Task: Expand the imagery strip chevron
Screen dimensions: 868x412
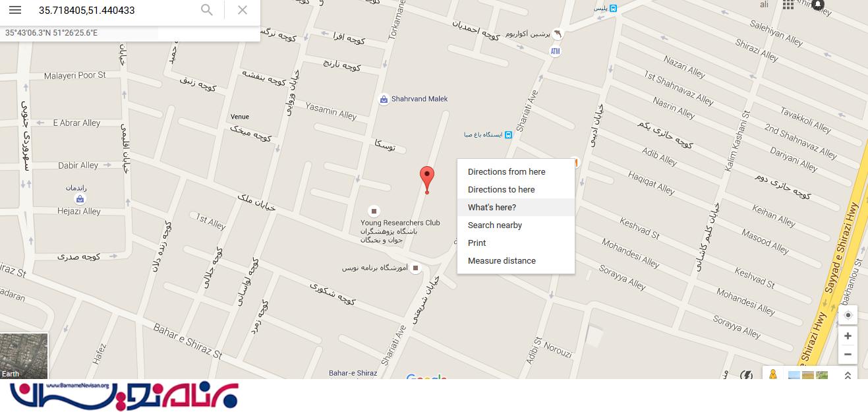Action: click(848, 375)
